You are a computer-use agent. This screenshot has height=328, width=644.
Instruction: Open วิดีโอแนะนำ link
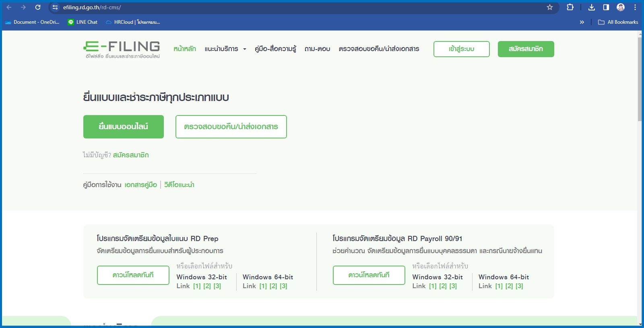(x=179, y=185)
